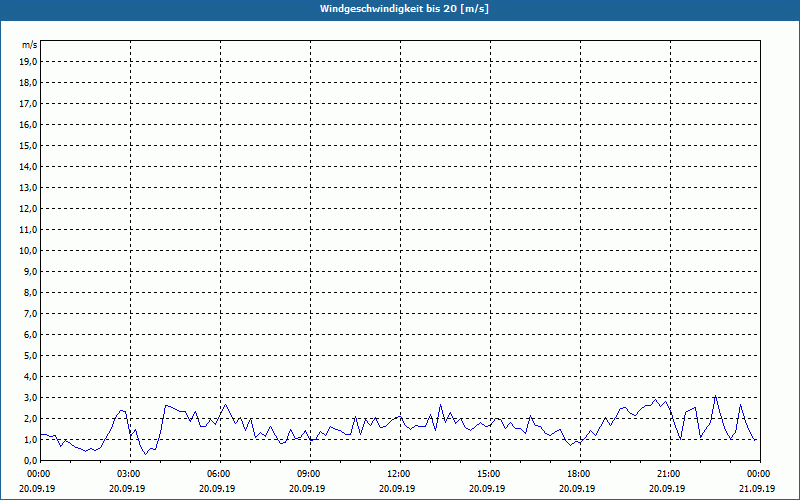Click the 15:00 time axis label
800x500 pixels.
coord(489,474)
